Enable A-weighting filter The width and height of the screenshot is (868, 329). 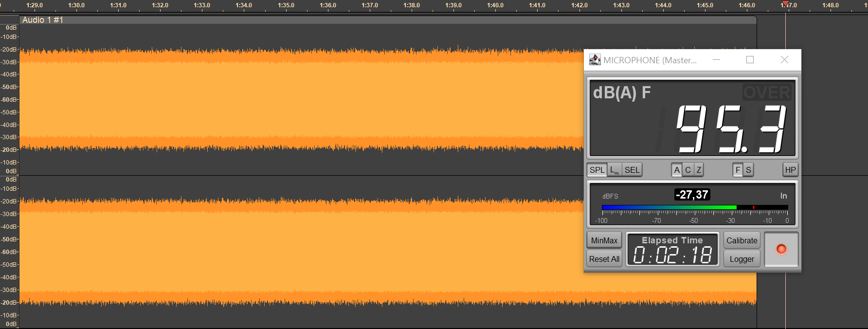pos(677,170)
